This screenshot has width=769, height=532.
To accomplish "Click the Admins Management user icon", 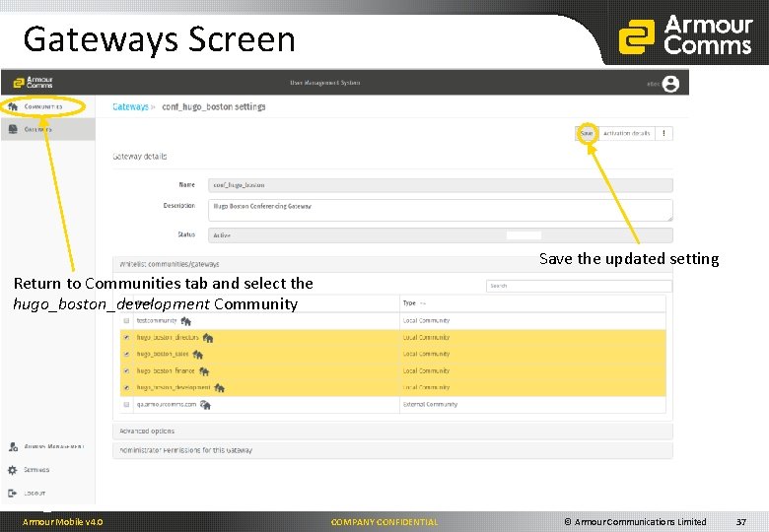I will pos(13,446).
